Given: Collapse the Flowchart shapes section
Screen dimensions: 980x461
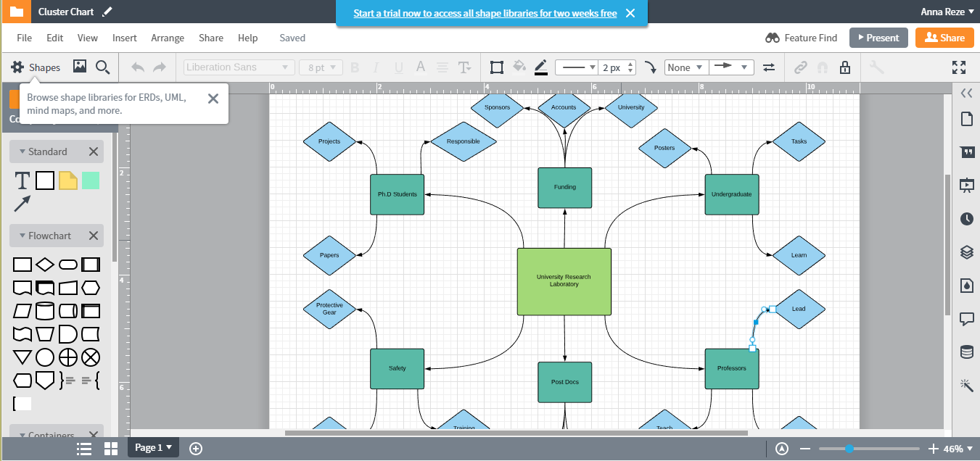Looking at the screenshot, I should coord(22,236).
